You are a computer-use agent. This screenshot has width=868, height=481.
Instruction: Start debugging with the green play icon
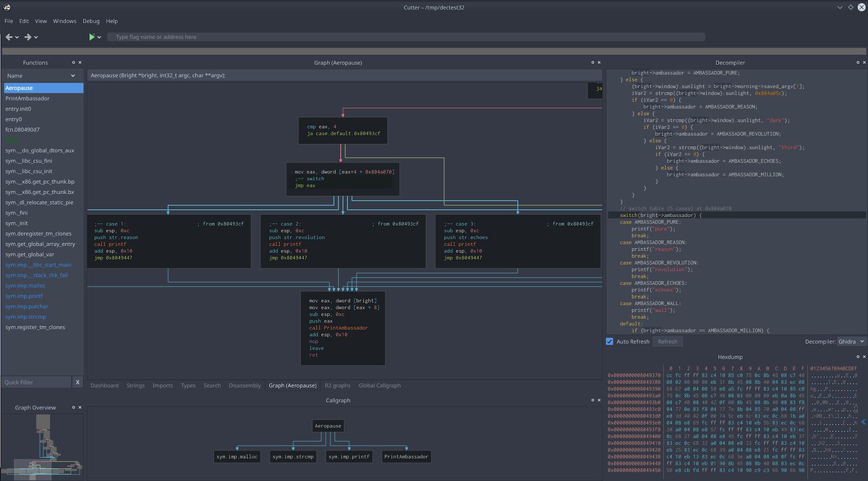point(92,37)
